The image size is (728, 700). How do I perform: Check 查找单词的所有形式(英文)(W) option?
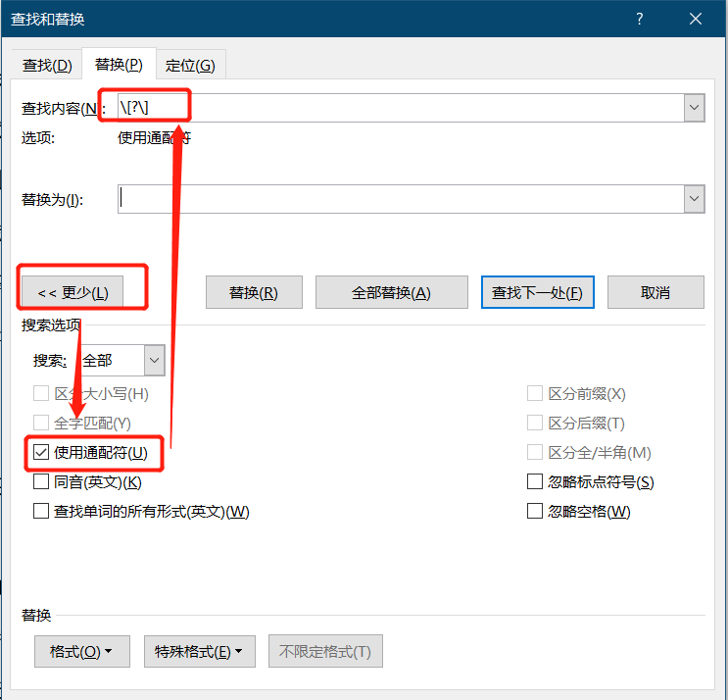(41, 512)
